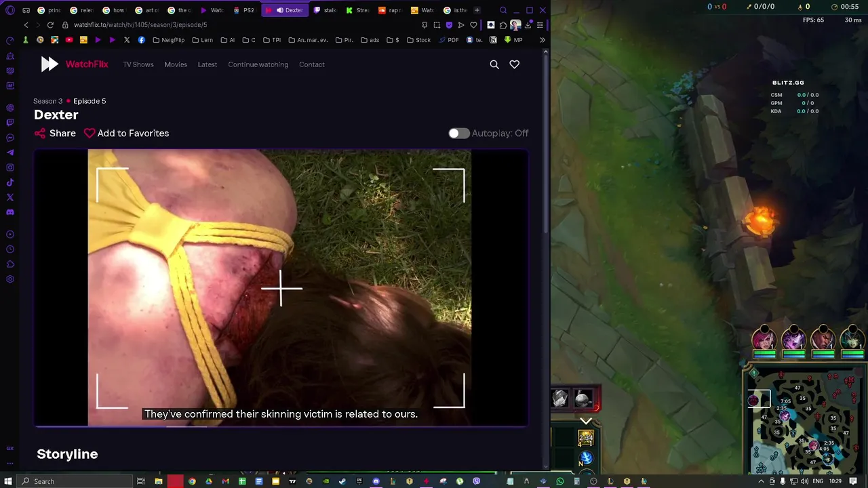
Task: Open Messenger in the Opera sidebar
Action: pos(10,138)
